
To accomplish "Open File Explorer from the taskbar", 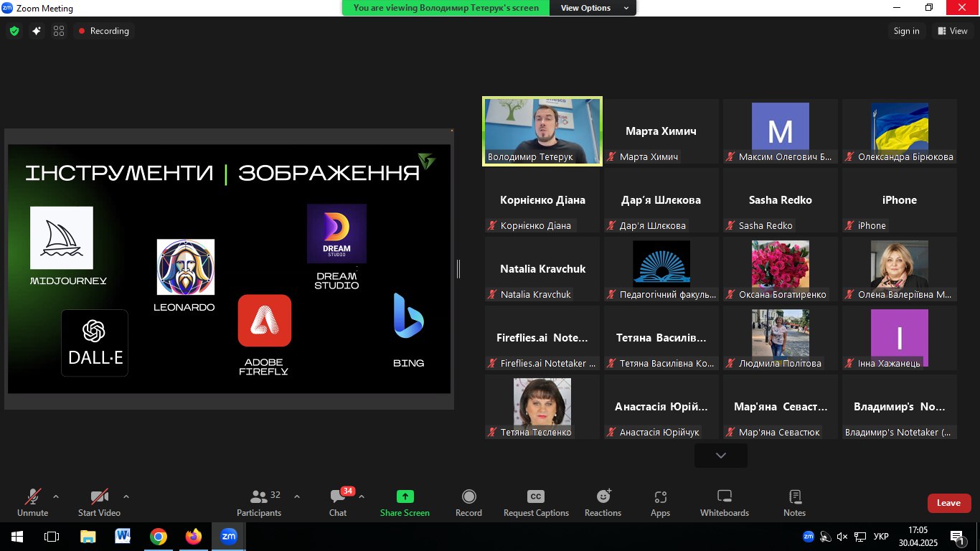I will (x=88, y=537).
